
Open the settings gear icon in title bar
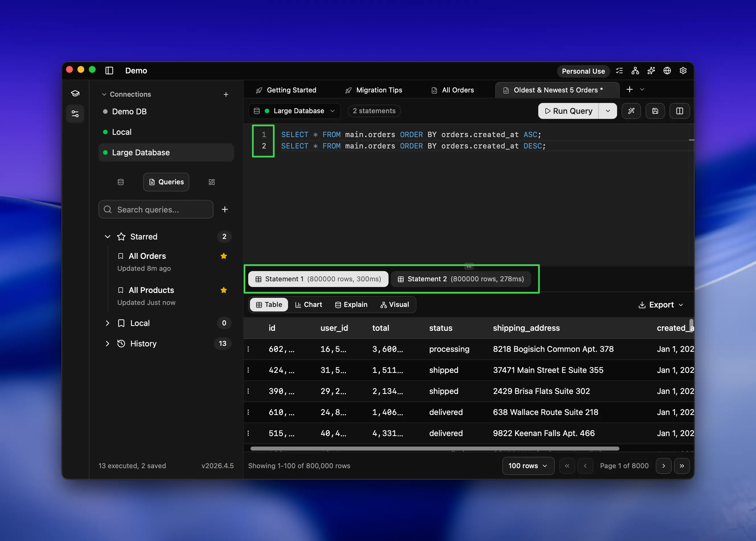[683, 71]
